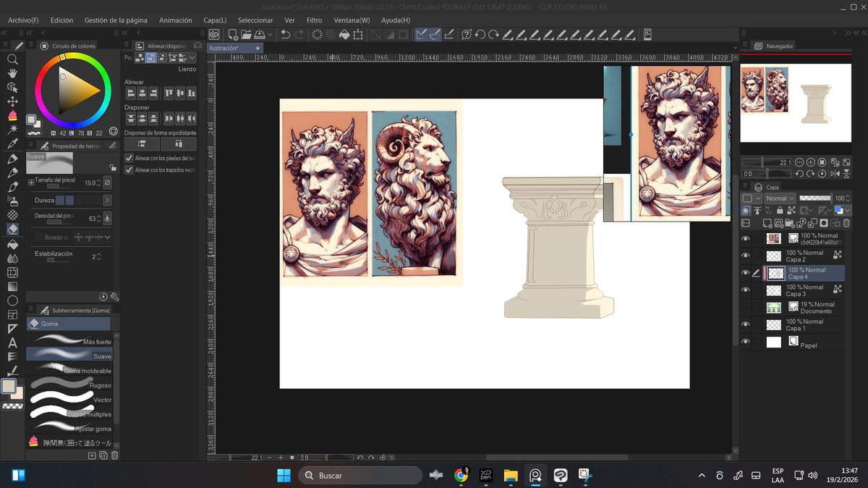The image size is (868, 488).
Task: Click the layer opacity slider
Action: (x=815, y=198)
